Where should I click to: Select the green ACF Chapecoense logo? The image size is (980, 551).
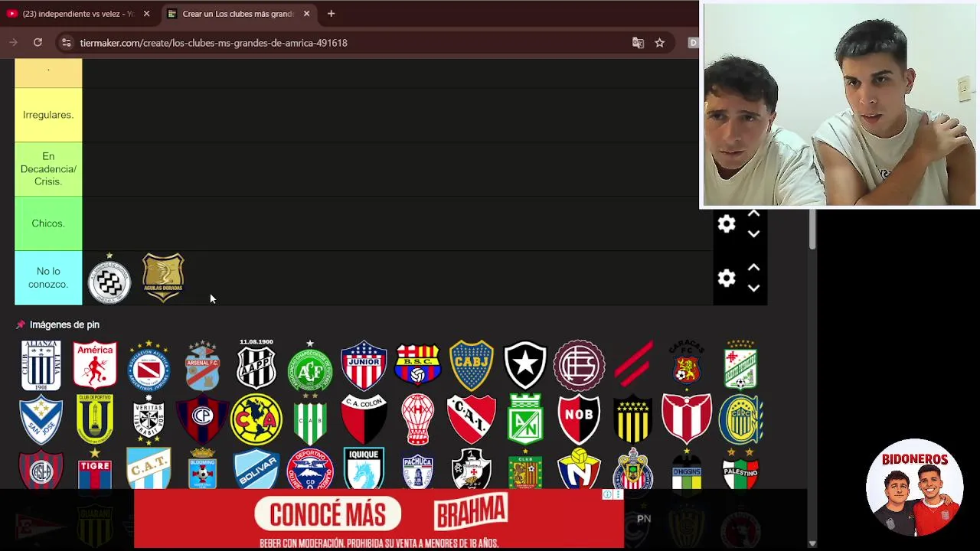310,365
